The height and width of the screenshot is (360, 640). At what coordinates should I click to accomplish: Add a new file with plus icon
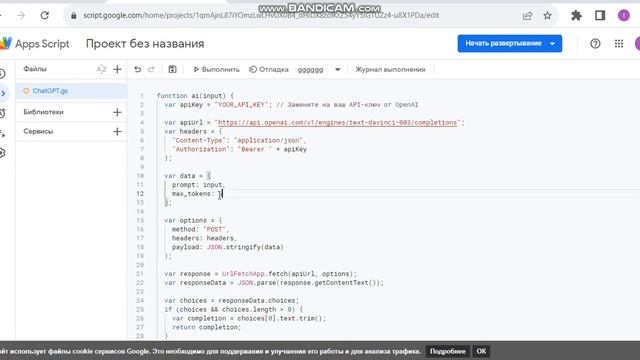click(117, 69)
